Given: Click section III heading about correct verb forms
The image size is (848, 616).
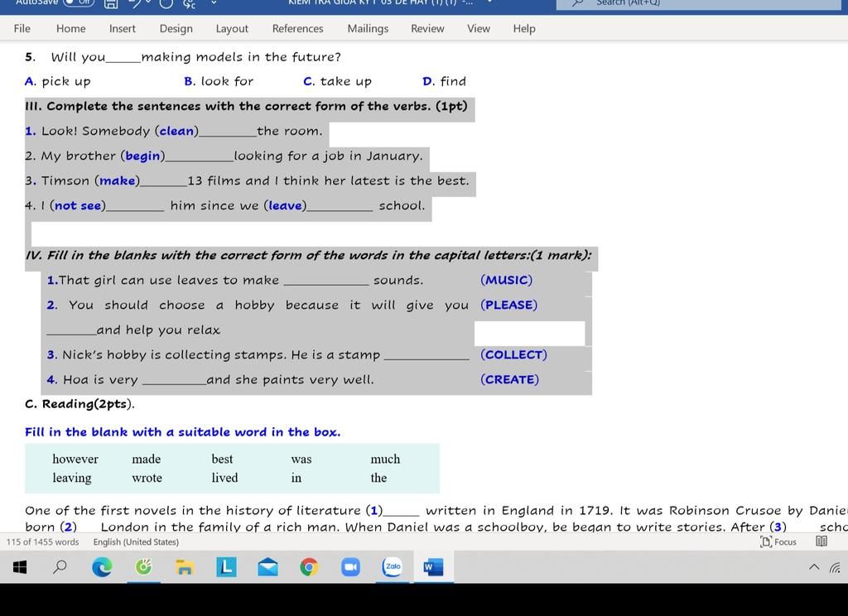Looking at the screenshot, I should pos(246,106).
